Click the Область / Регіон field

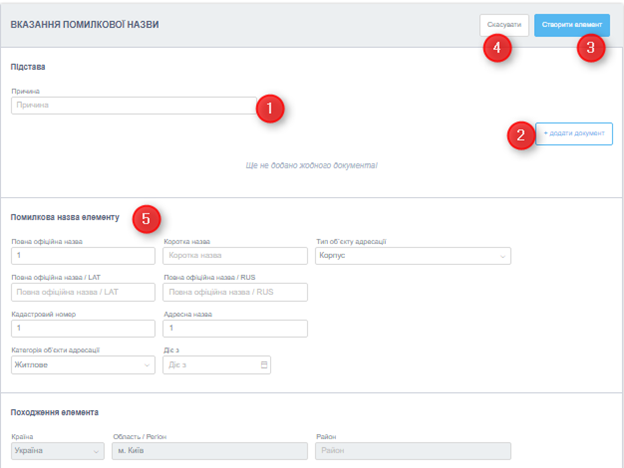click(x=207, y=452)
